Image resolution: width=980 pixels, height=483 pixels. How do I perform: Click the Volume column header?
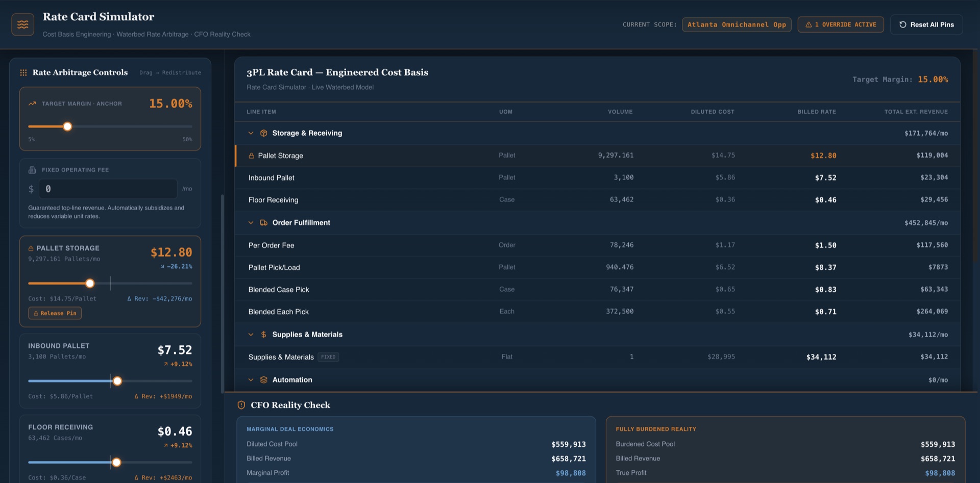tap(620, 112)
